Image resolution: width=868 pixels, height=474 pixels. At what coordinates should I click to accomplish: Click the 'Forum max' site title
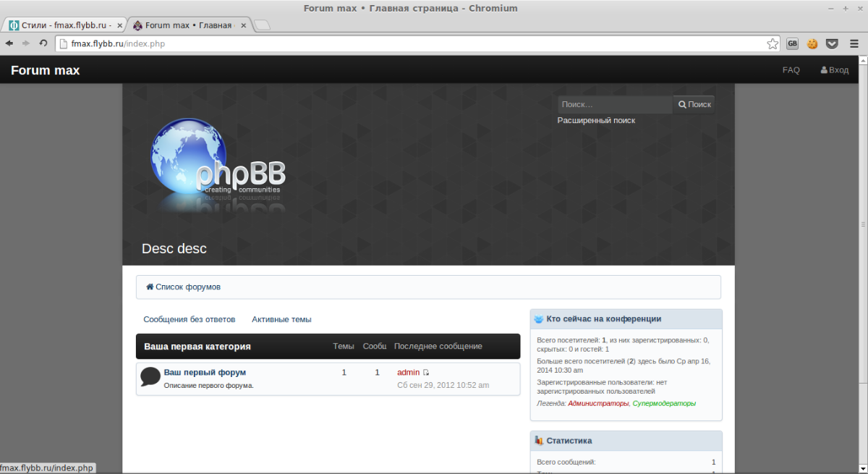click(x=45, y=70)
